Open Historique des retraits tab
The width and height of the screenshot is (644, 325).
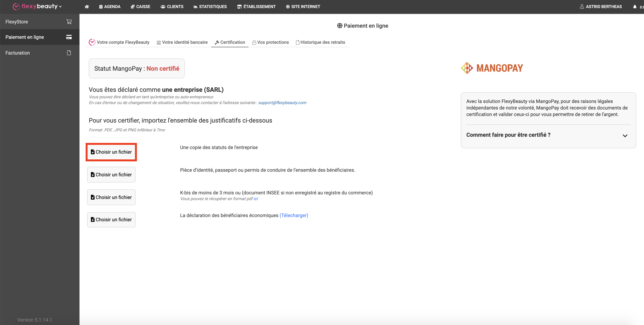pos(320,42)
